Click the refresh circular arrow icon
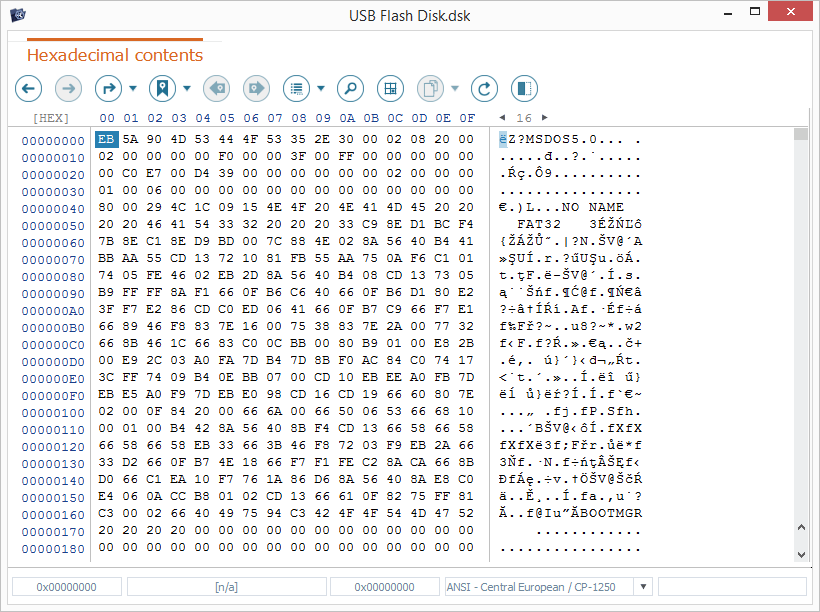Image resolution: width=820 pixels, height=612 pixels. 485,88
